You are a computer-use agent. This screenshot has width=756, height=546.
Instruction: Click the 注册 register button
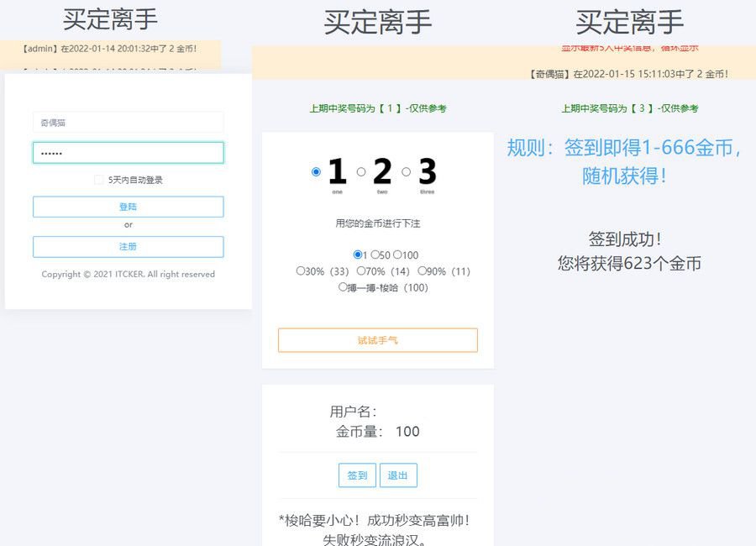128,246
